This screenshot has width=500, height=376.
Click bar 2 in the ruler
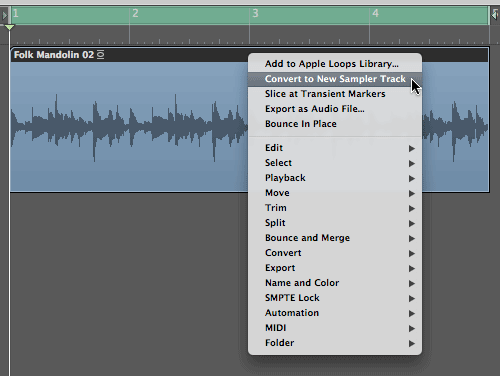[x=135, y=14]
